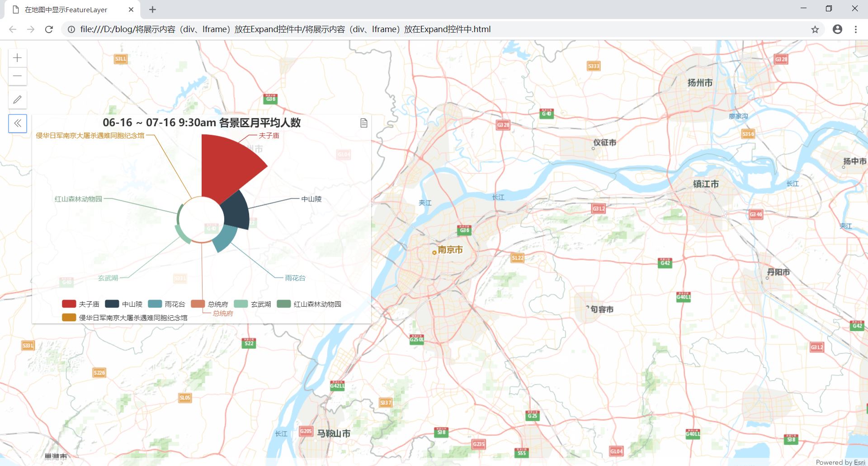Click the 丹阳市 map label
868x466 pixels.
(778, 272)
